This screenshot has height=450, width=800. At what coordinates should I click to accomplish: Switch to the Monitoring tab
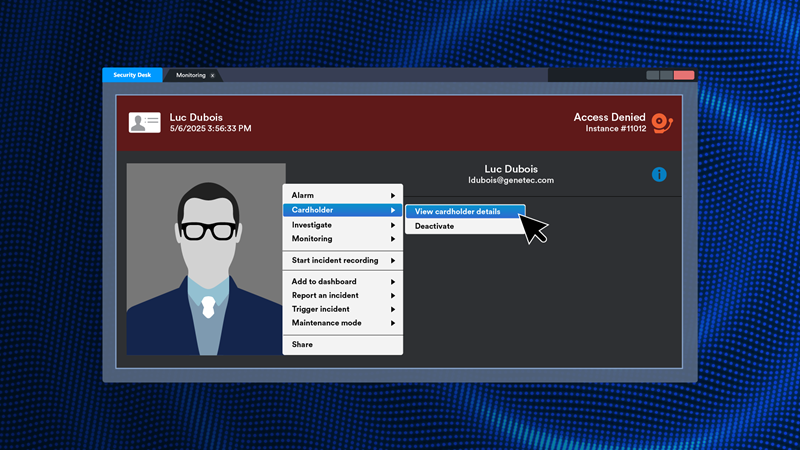(x=190, y=76)
